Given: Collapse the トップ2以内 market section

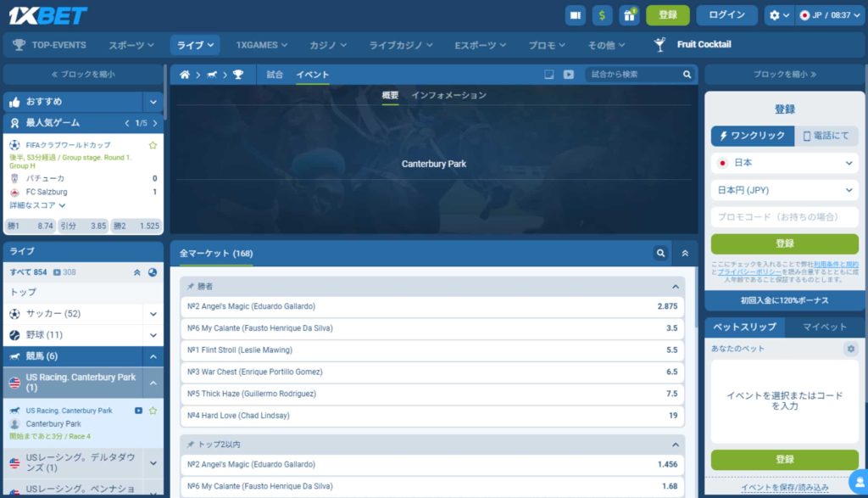Looking at the screenshot, I should (676, 445).
